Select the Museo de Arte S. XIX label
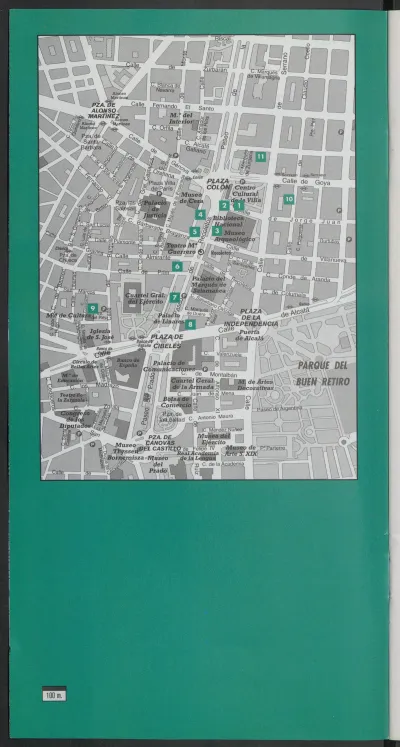Screen dimensions: 400x747 point(241,451)
